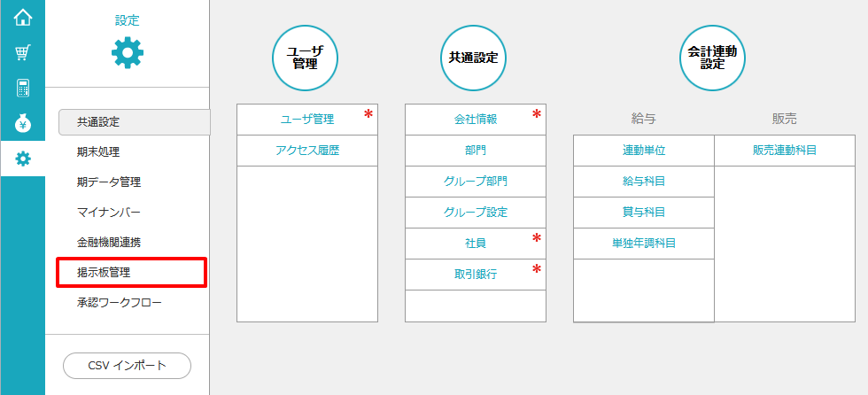Open the shopping cart sales icon
The width and height of the screenshot is (868, 395).
(x=23, y=52)
